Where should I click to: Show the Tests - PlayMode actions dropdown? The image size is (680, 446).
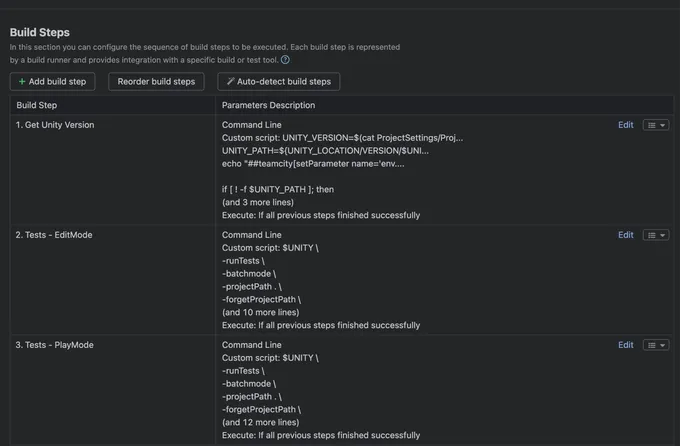click(x=655, y=345)
